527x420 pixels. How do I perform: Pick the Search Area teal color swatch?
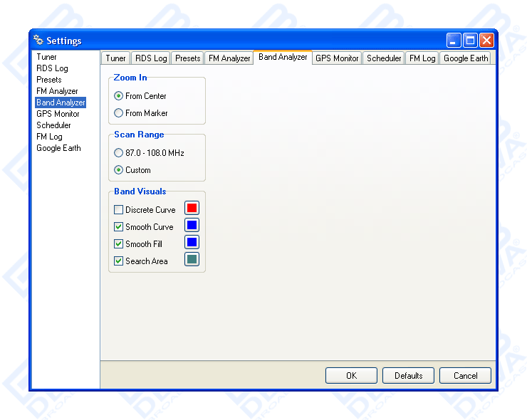pyautogui.click(x=192, y=260)
